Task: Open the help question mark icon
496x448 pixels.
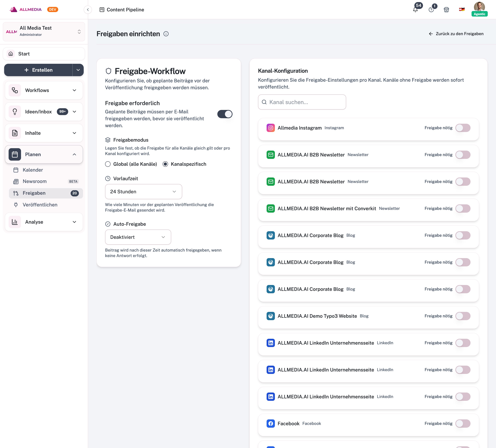Action: coord(431,10)
